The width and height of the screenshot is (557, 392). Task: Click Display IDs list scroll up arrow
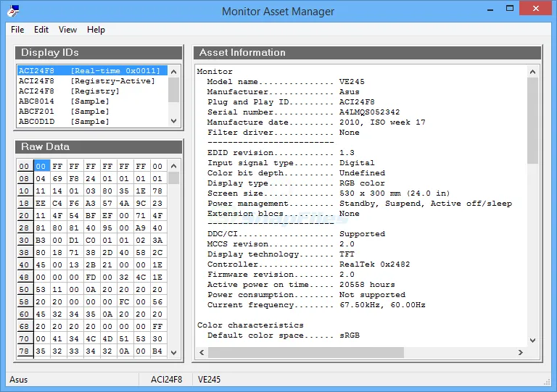pos(174,72)
